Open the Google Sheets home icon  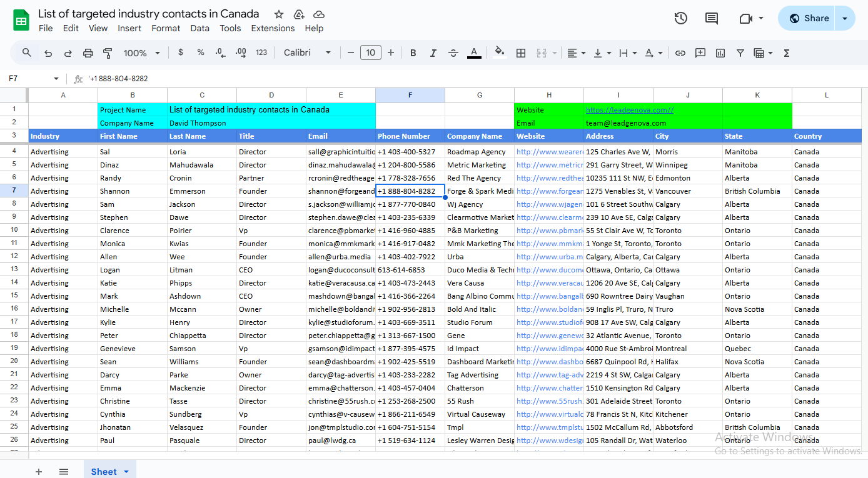21,20
